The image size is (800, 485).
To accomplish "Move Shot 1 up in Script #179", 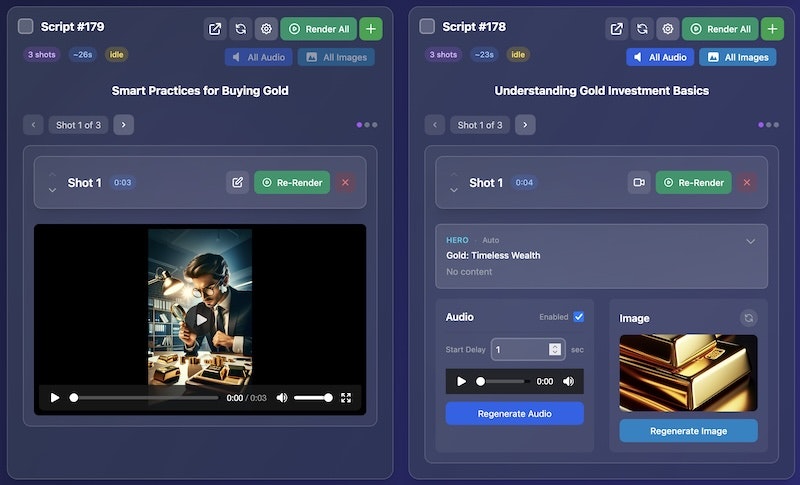I will pos(52,175).
